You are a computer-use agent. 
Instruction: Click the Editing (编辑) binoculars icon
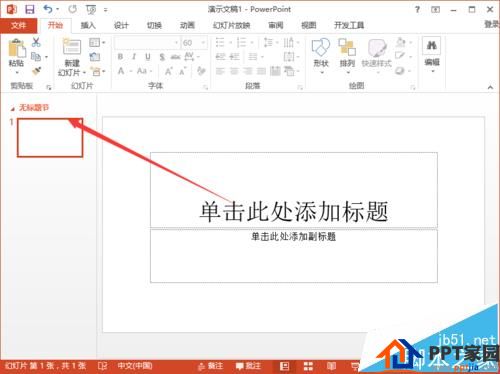[x=432, y=45]
